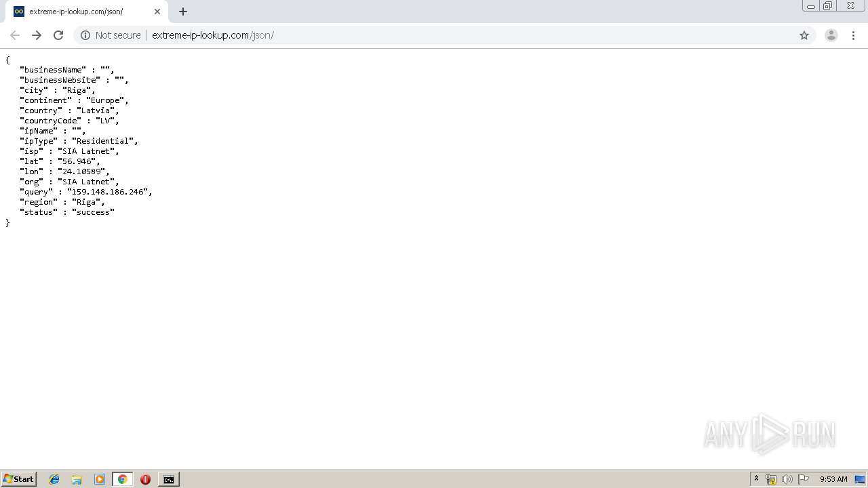Open a new tab with plus button

point(183,12)
